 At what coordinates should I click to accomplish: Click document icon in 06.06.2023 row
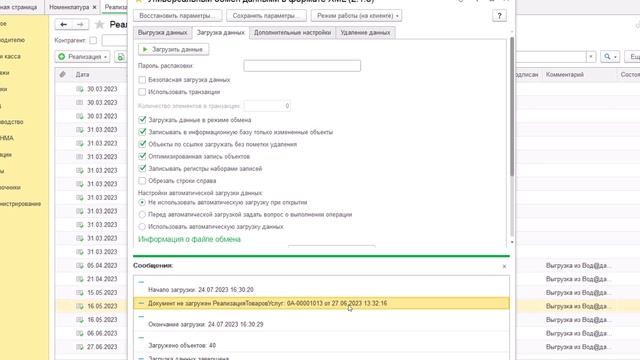(80, 333)
